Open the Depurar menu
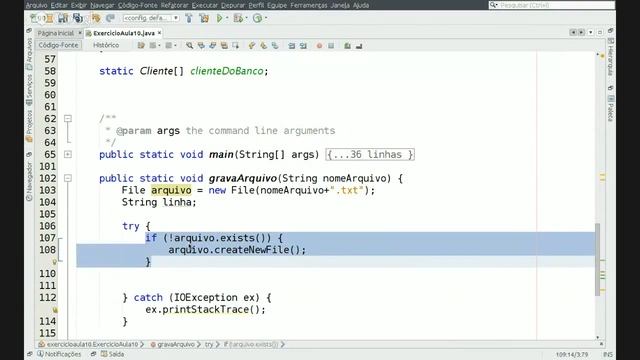The width and height of the screenshot is (640, 360). click(x=233, y=5)
